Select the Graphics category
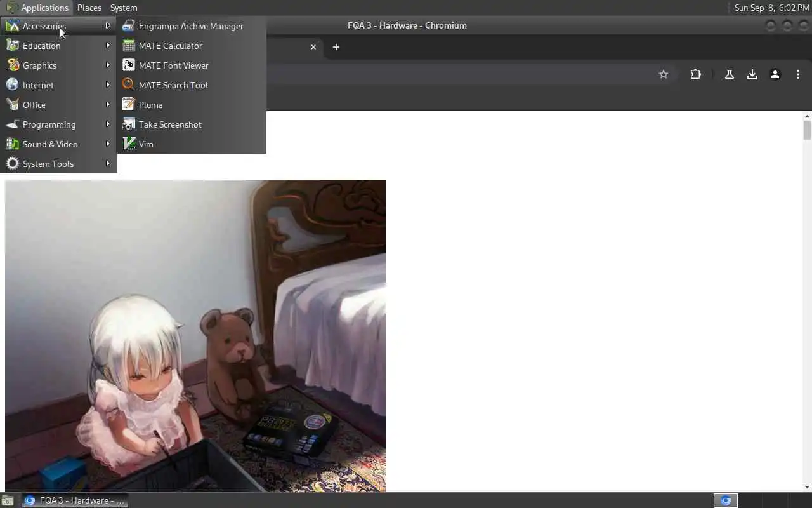This screenshot has width=812, height=508. (58, 65)
